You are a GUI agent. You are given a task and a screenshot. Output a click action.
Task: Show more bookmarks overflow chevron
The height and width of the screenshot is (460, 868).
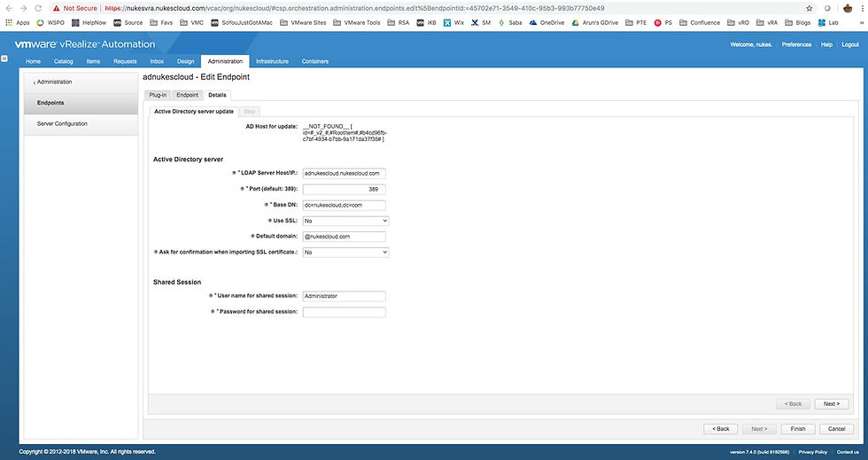(861, 23)
